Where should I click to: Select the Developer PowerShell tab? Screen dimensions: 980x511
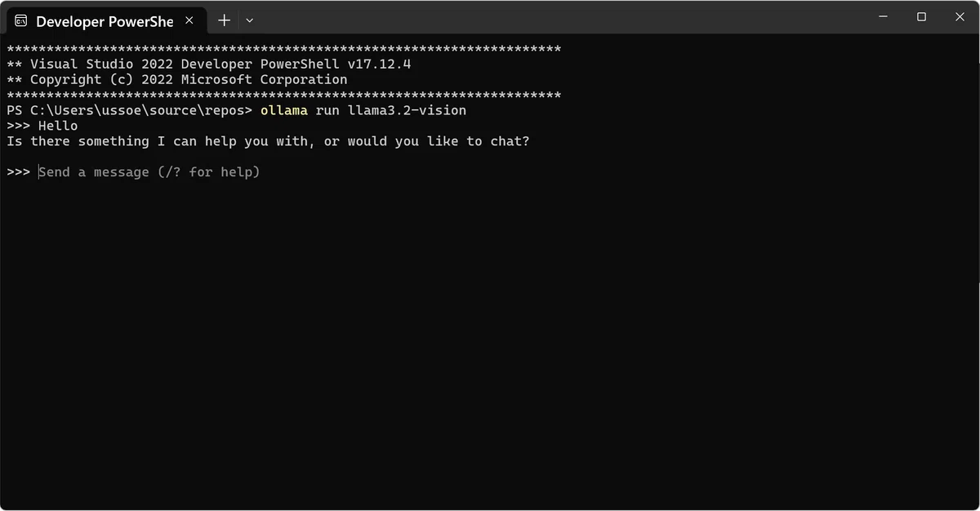(x=105, y=20)
